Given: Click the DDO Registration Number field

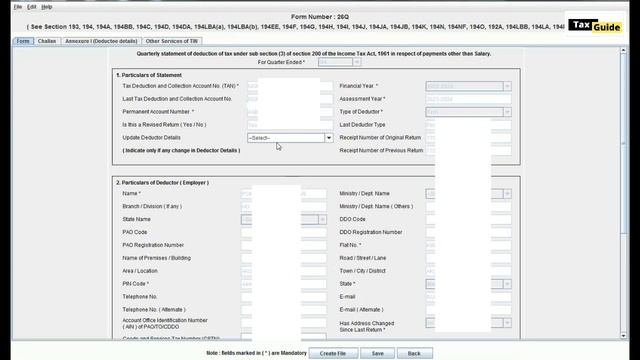Looking at the screenshot, I should 468,232.
